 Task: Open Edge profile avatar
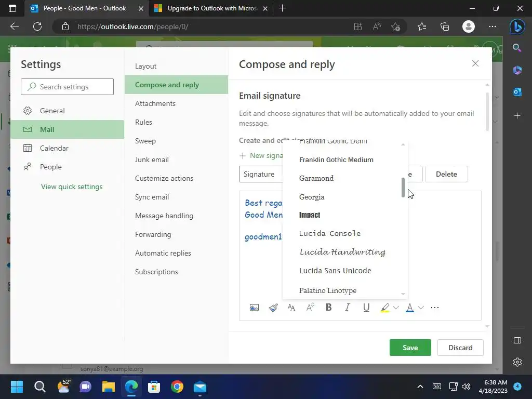click(469, 26)
